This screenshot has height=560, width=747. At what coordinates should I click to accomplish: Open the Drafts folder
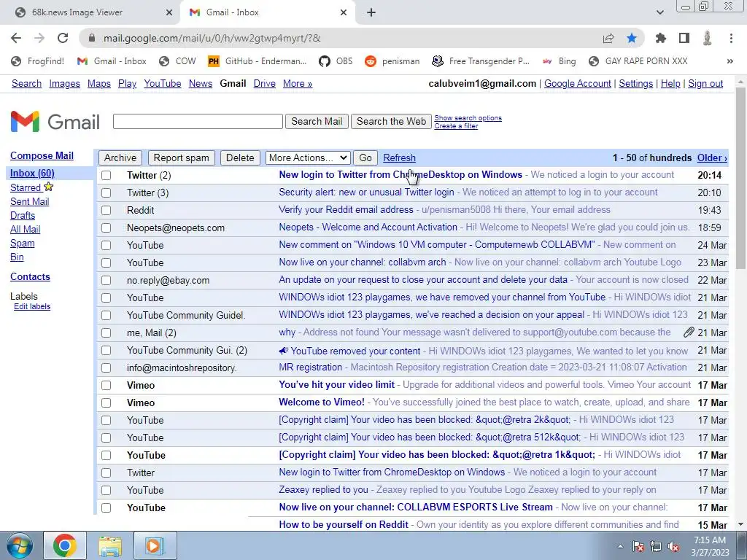[23, 215]
